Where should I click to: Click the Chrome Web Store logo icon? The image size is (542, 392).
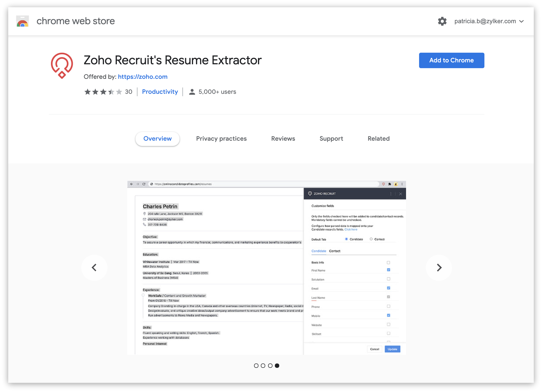point(23,21)
